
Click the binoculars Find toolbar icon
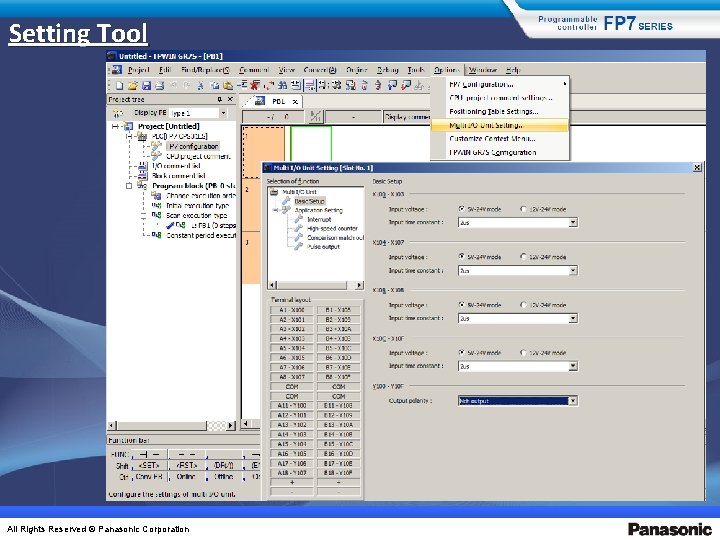(x=282, y=85)
